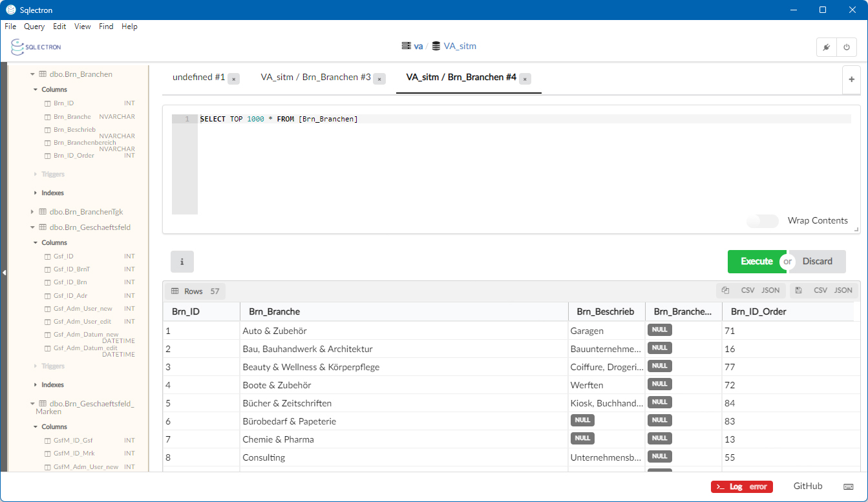Click the Execute button
The width and height of the screenshot is (868, 502).
click(757, 262)
